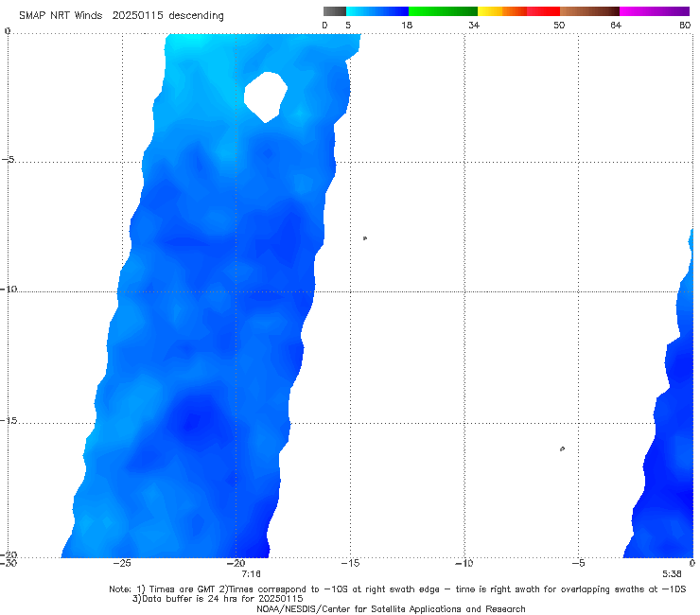Click the green 18-34 segment of color bar
700x615 pixels.
pyautogui.click(x=443, y=11)
